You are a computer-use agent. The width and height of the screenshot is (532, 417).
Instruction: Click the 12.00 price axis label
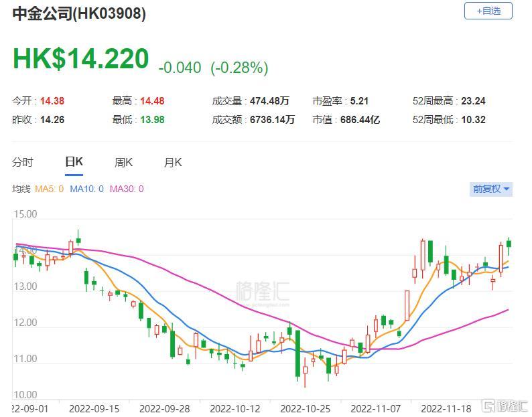coord(25,323)
